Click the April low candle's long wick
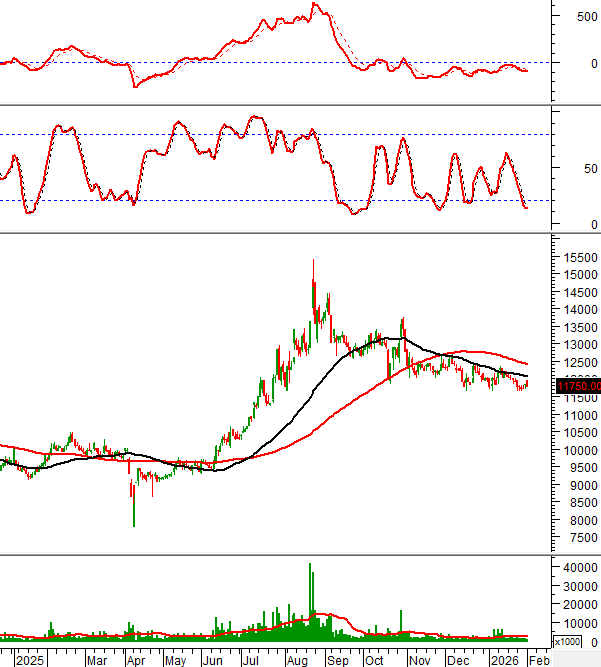This screenshot has width=601, height=667. coord(134,512)
